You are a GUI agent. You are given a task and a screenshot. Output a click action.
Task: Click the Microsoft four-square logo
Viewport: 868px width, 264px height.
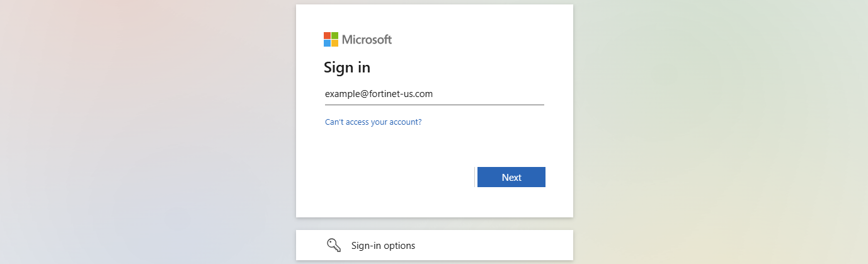[331, 40]
